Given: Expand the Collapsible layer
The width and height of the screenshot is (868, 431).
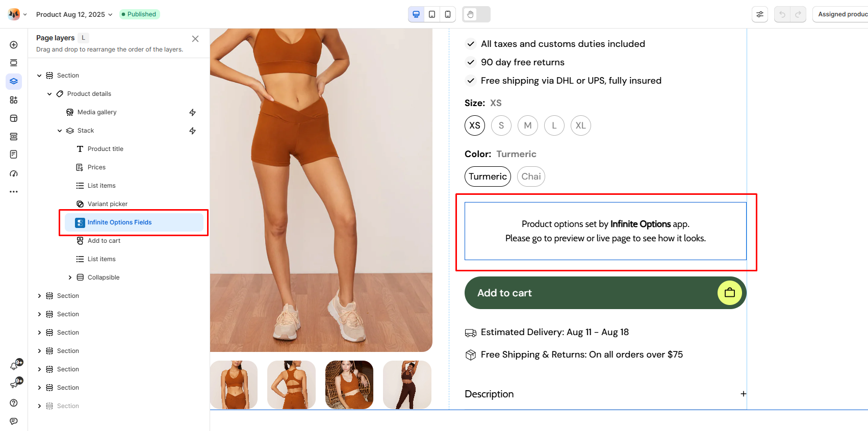Looking at the screenshot, I should point(70,277).
